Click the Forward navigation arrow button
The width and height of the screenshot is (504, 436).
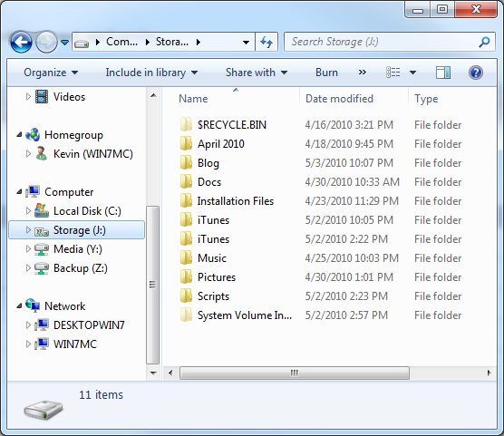click(46, 42)
